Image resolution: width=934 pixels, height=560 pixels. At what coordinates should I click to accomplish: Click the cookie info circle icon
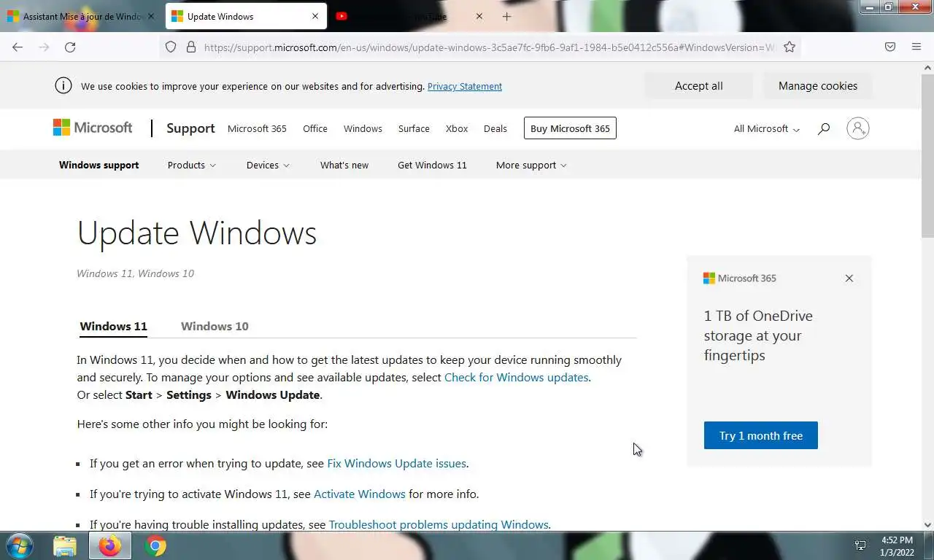(63, 85)
